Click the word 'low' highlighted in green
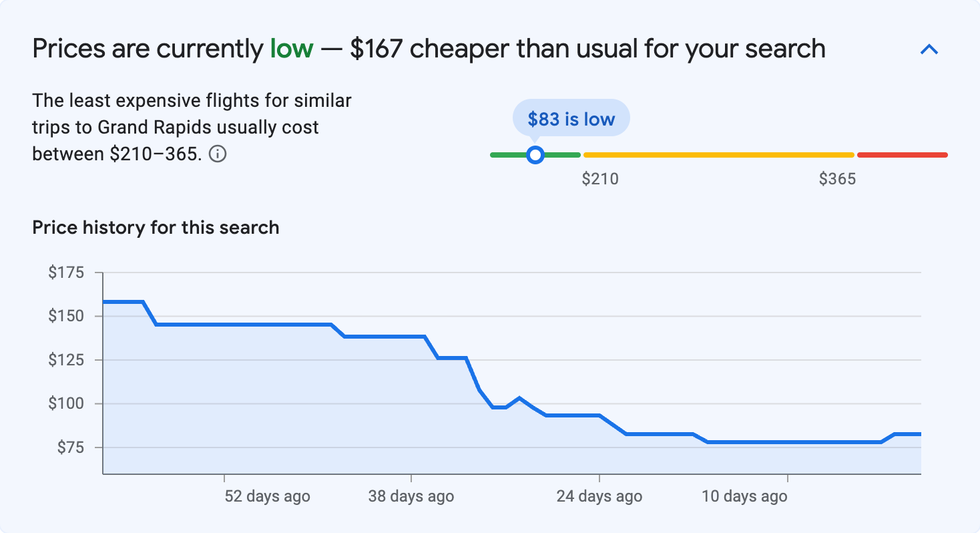The image size is (980, 533). point(291,48)
